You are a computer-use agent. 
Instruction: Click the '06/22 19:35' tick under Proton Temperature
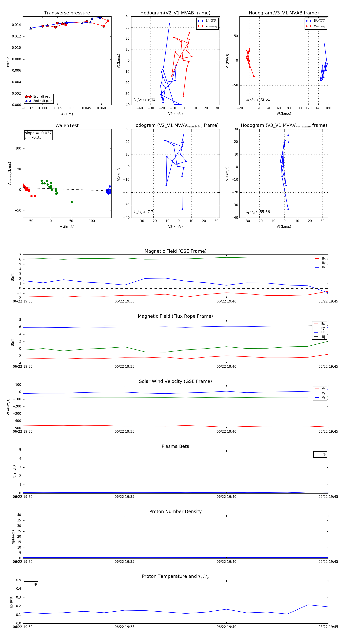124,627
